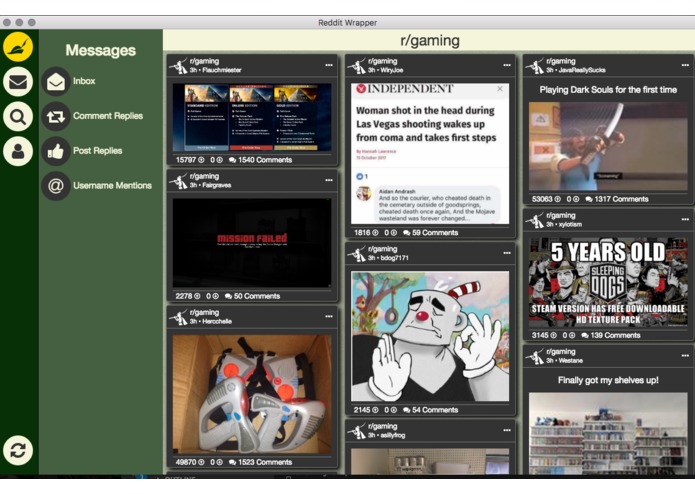Open options menu on Flauchmiester's post
The width and height of the screenshot is (695, 494).
pyautogui.click(x=329, y=65)
